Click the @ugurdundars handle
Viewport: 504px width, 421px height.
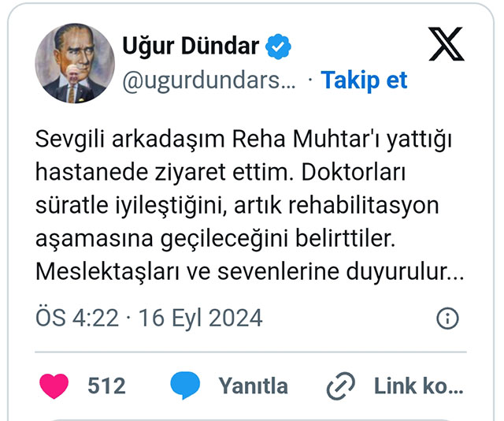tap(209, 80)
